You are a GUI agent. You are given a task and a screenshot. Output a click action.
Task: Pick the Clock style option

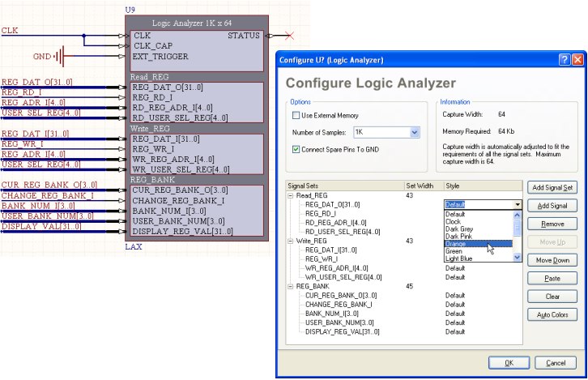[454, 221]
